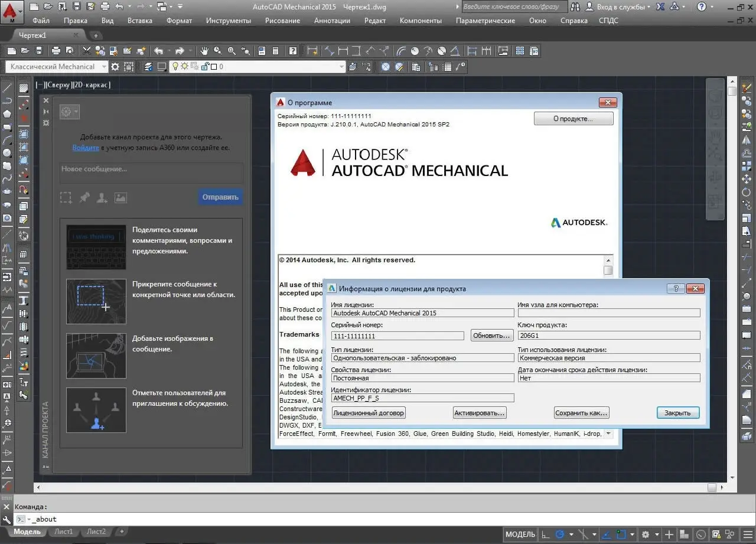Toggle palette auto-hide on the project feed panel
Image resolution: width=756 pixels, height=544 pixels.
[46, 112]
